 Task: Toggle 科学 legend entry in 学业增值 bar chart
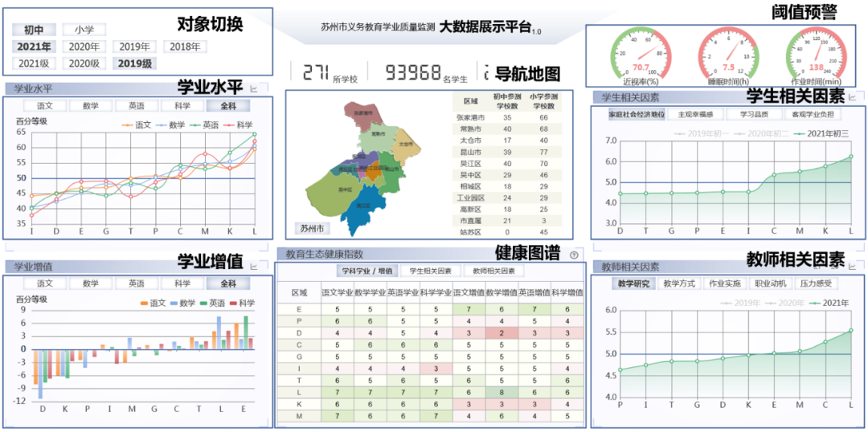[x=243, y=303]
